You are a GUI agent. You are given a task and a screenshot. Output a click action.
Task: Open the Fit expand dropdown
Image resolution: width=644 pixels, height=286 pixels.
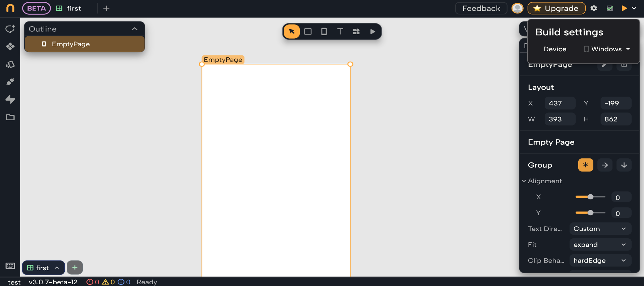point(600,245)
